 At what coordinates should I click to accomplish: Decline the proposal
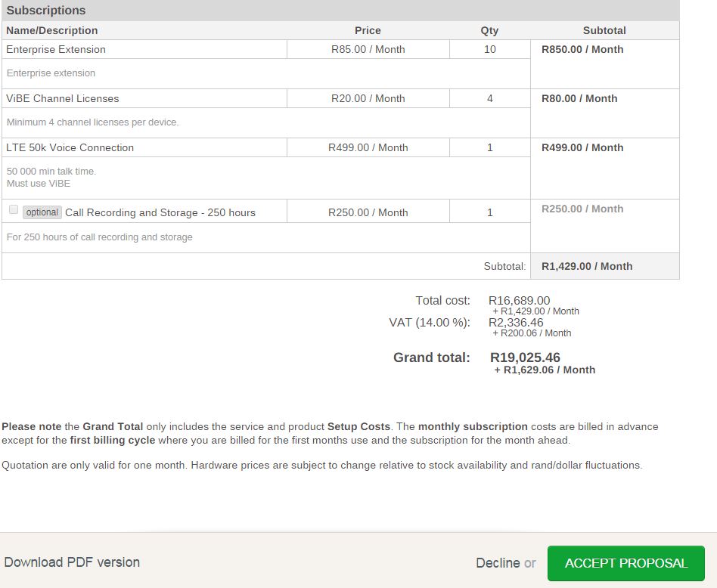tap(497, 563)
